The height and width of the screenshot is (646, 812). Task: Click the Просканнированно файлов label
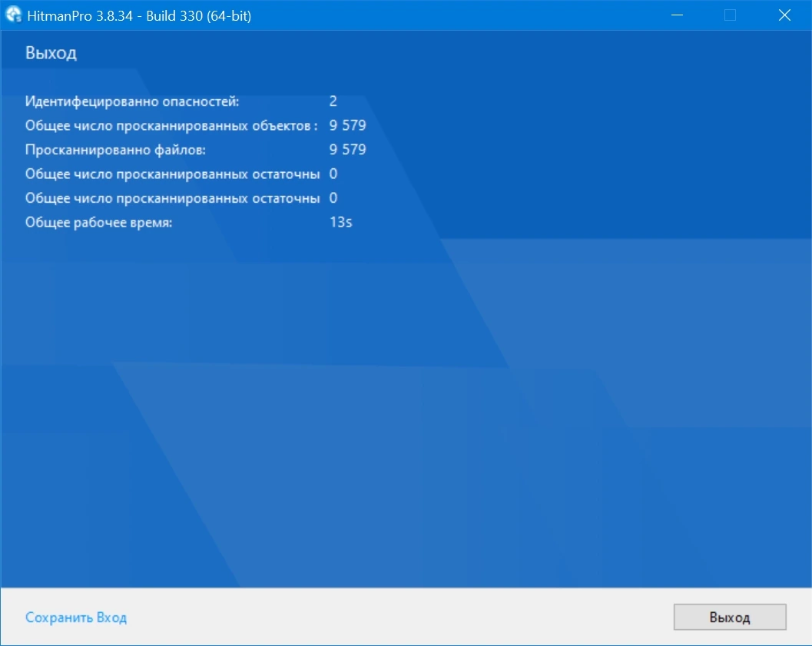(115, 150)
